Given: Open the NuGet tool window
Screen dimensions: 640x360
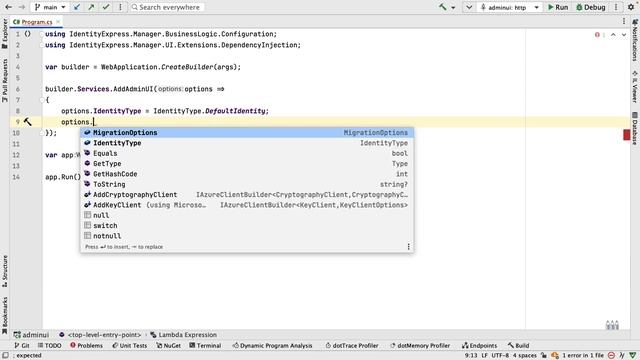Looking at the screenshot, I should coord(169,345).
